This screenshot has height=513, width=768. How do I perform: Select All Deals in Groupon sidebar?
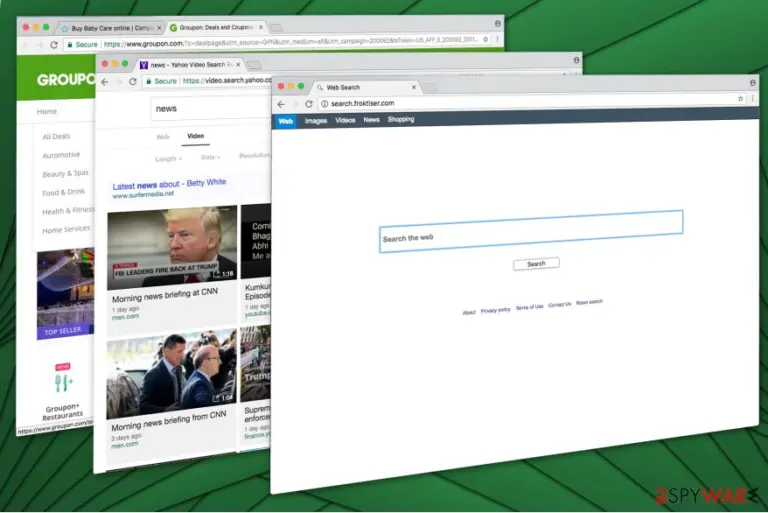pyautogui.click(x=56, y=137)
